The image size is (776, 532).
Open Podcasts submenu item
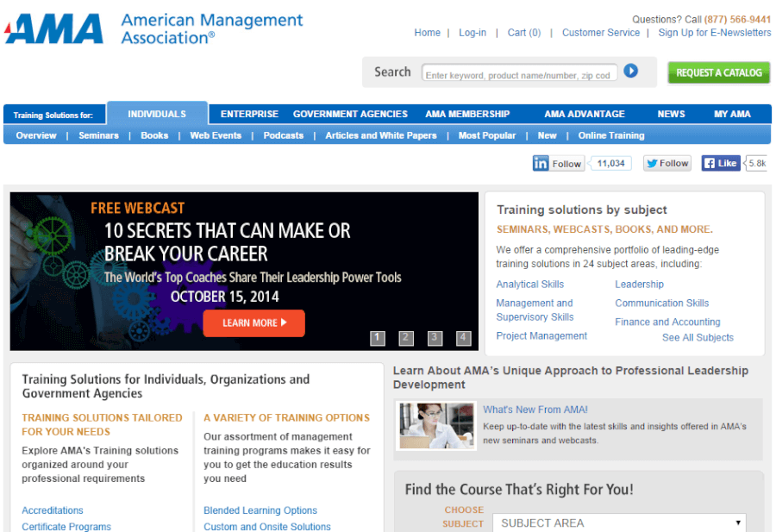(x=283, y=135)
